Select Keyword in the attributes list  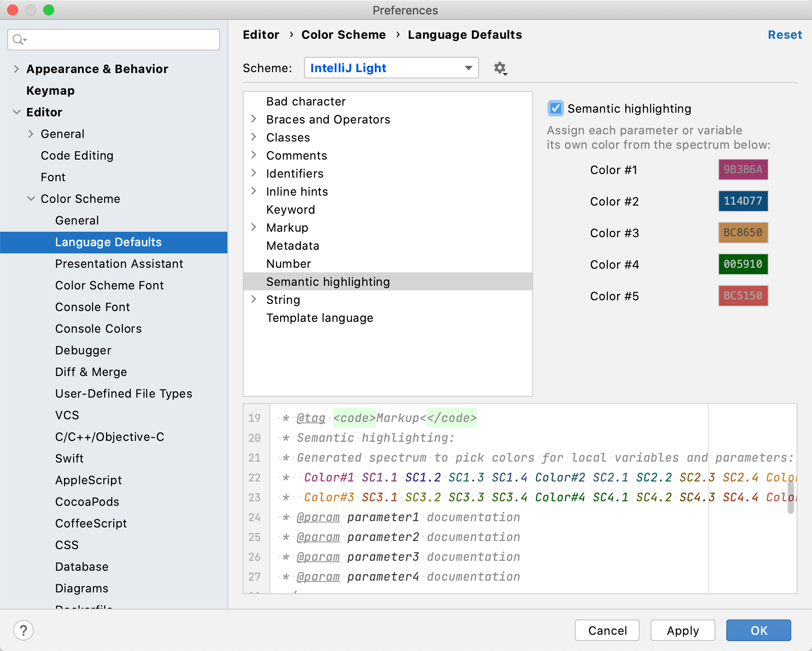[291, 209]
